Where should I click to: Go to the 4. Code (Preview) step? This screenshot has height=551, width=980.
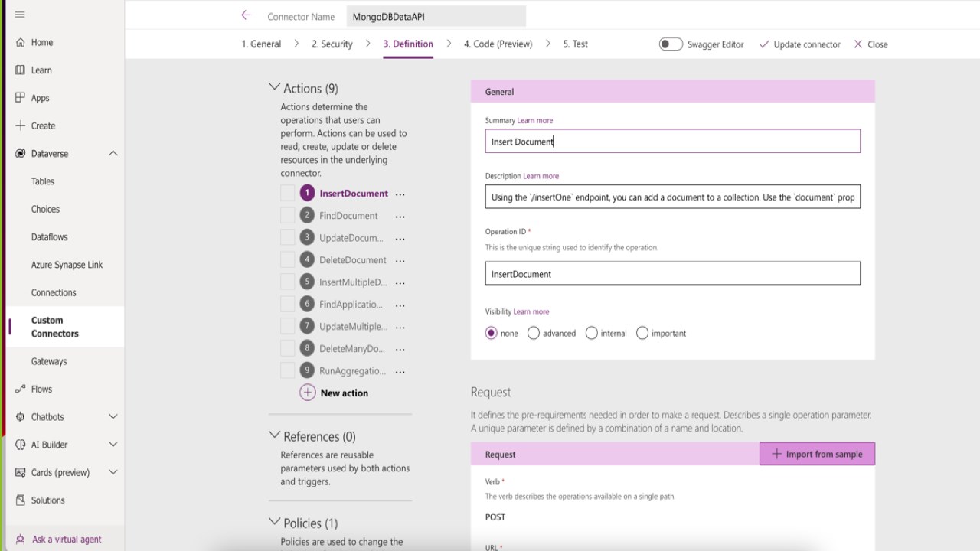tap(498, 44)
